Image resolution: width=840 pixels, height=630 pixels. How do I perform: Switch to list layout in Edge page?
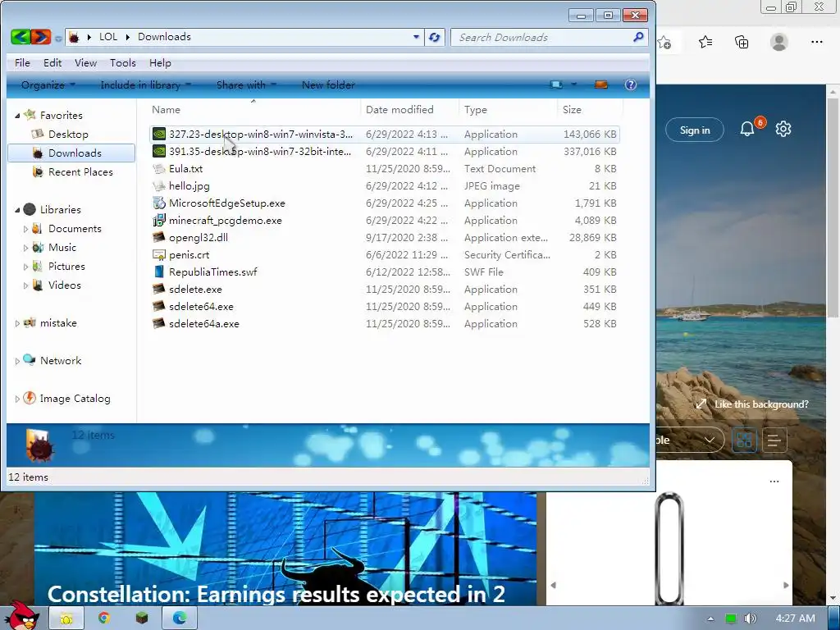[x=774, y=441]
